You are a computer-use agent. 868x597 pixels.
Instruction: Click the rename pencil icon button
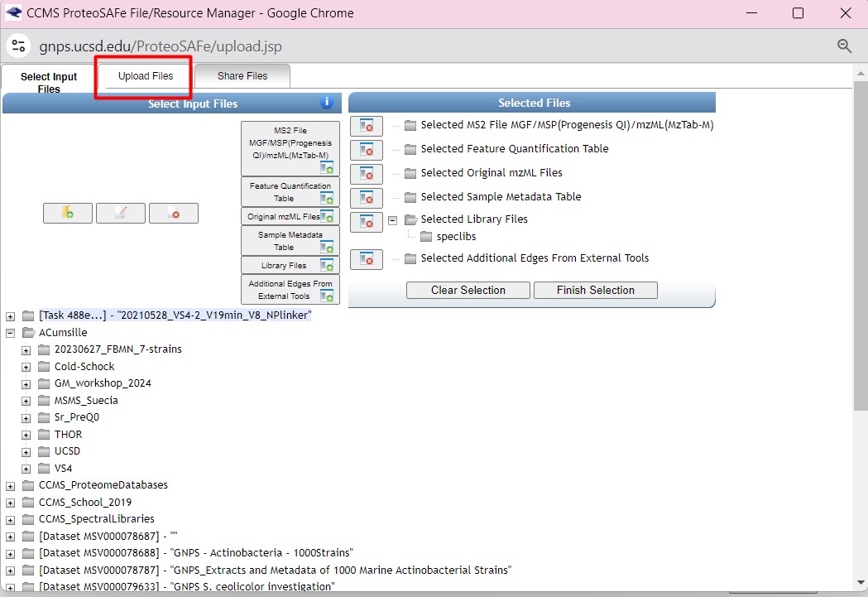[x=120, y=214]
